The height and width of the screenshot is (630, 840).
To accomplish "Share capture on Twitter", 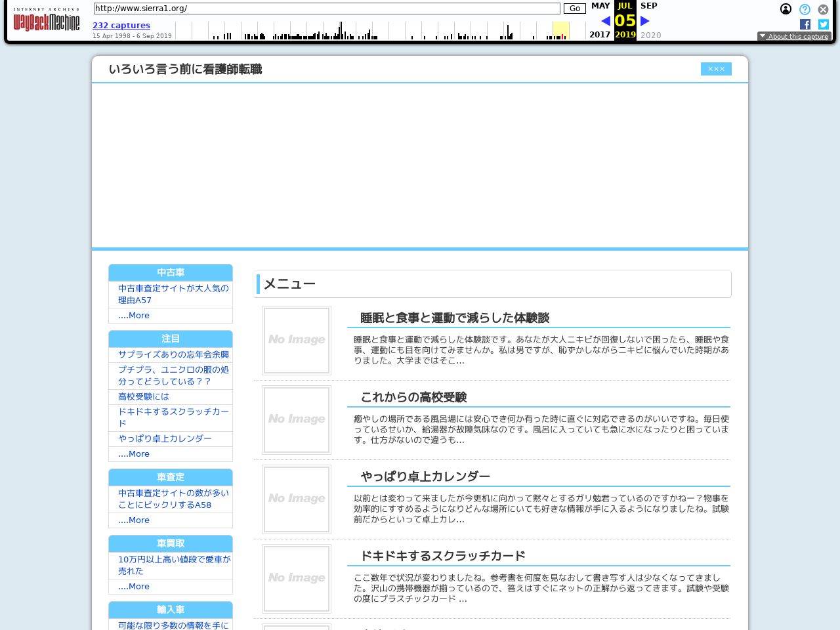I will [824, 24].
